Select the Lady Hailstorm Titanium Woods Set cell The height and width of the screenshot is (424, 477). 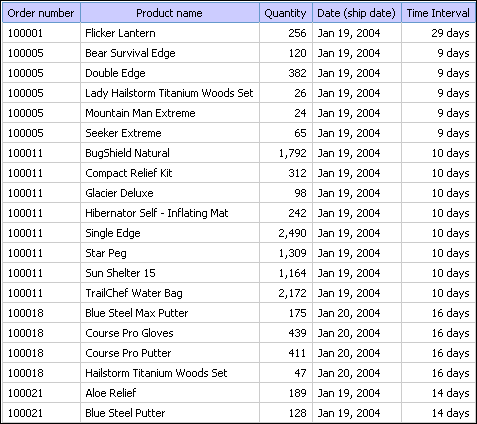tap(170, 93)
